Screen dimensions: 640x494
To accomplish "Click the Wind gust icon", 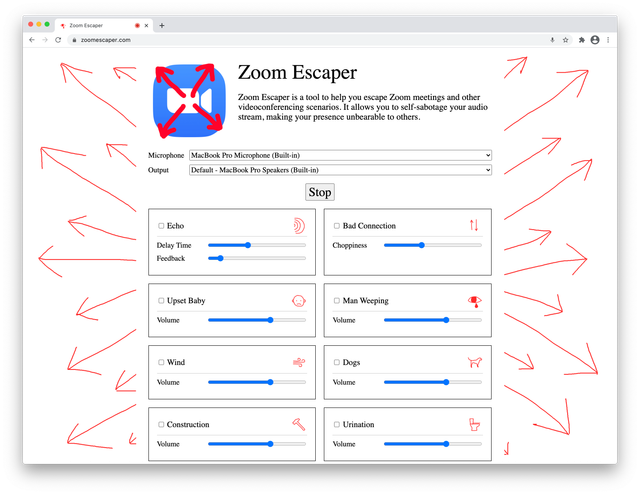I will coord(299,362).
